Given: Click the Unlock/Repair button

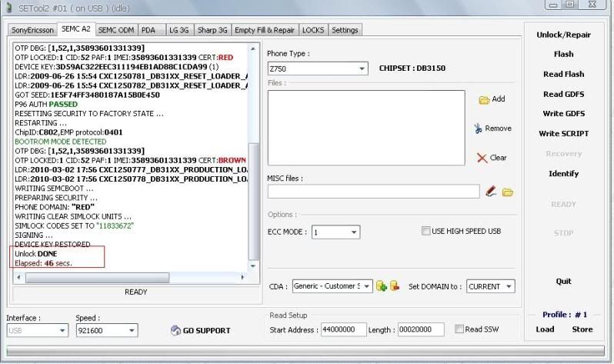Looking at the screenshot, I should [x=563, y=35].
